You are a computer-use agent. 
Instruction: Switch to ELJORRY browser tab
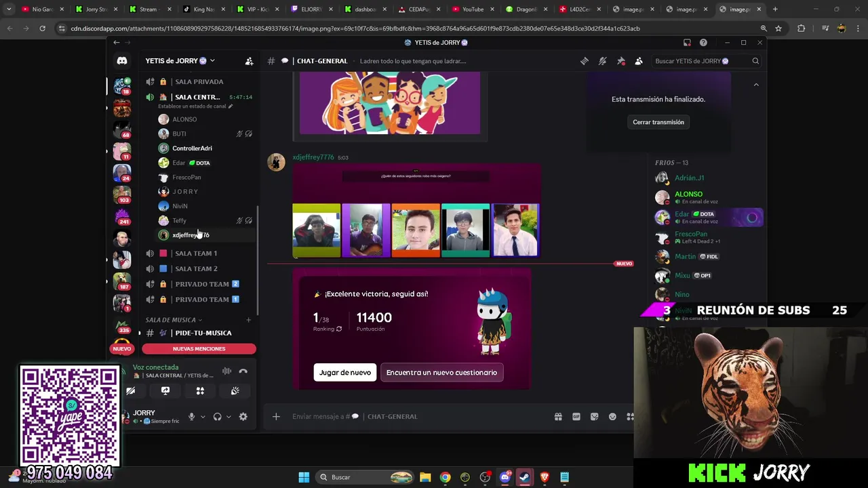coord(311,9)
